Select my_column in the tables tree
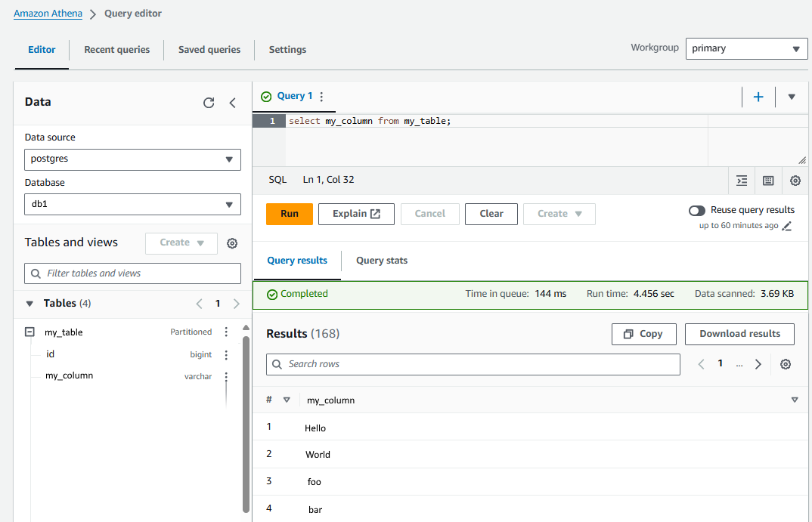812x522 pixels. tap(69, 375)
